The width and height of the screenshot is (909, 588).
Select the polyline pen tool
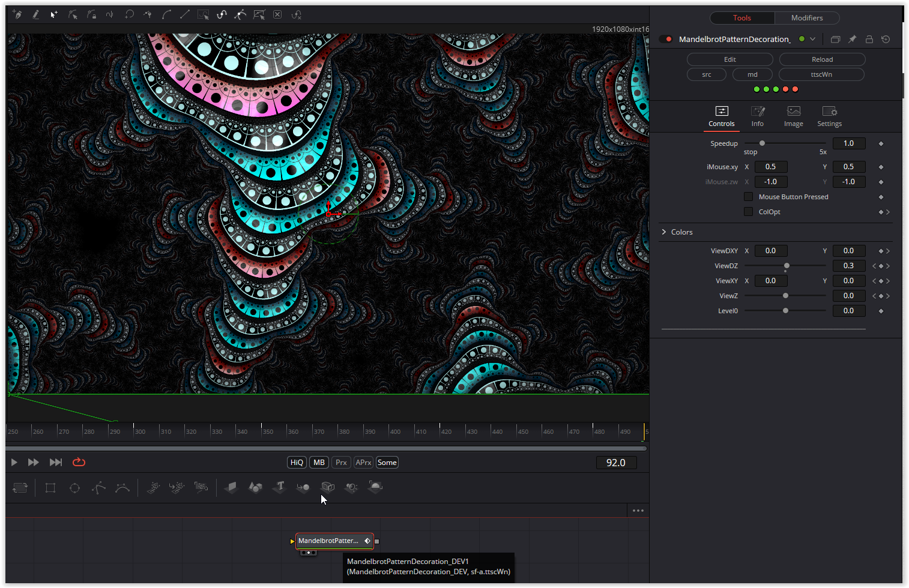tap(99, 487)
